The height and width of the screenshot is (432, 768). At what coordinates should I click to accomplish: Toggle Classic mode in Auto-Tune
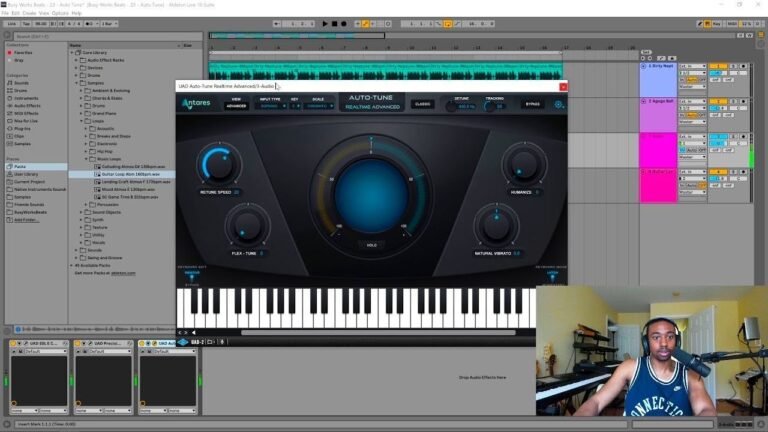click(422, 104)
